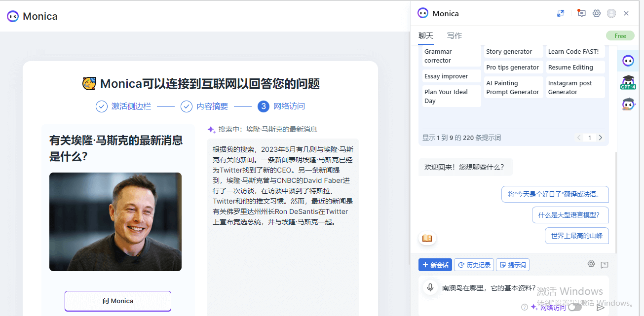
Task: Expand the sidebar to full-page view
Action: 561,13
